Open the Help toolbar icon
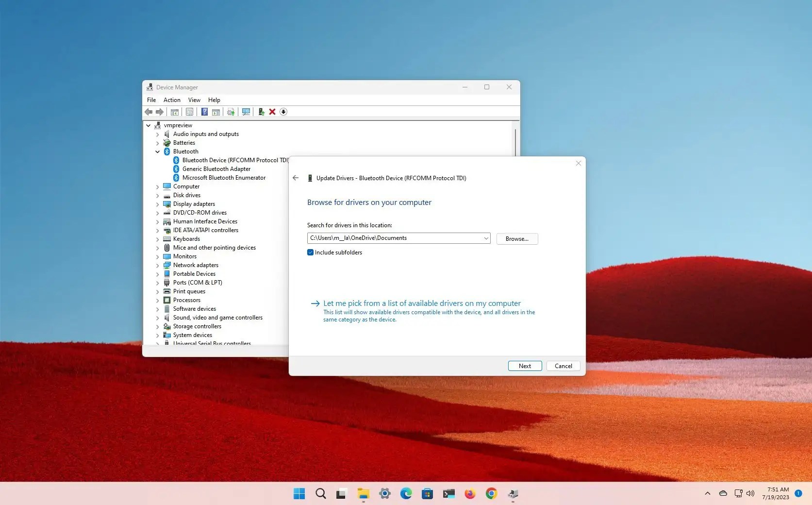This screenshot has height=505, width=812. click(x=204, y=112)
